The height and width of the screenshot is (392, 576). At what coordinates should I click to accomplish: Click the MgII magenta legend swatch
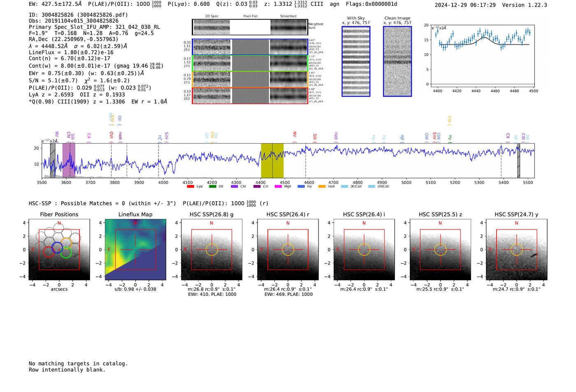[279, 186]
